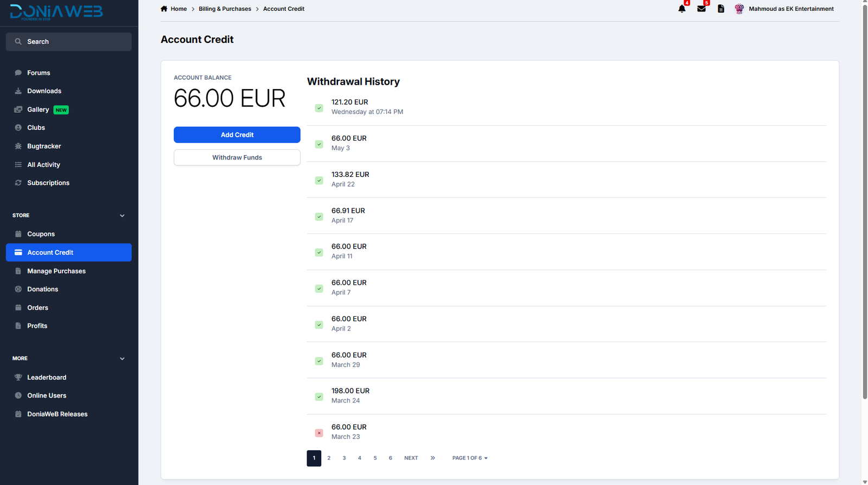Collapse the STORE sidebar section
Viewport: 868px width, 485px height.
point(122,216)
